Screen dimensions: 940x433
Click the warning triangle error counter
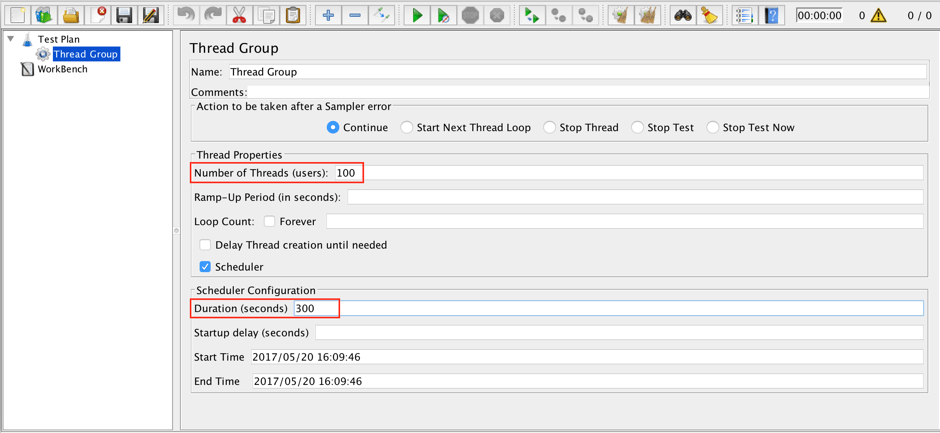click(x=878, y=15)
